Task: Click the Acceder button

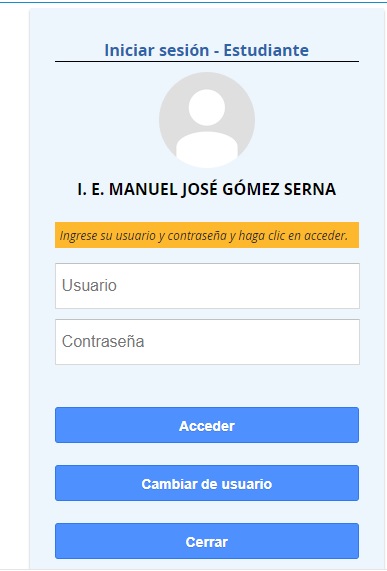Action: point(207,425)
